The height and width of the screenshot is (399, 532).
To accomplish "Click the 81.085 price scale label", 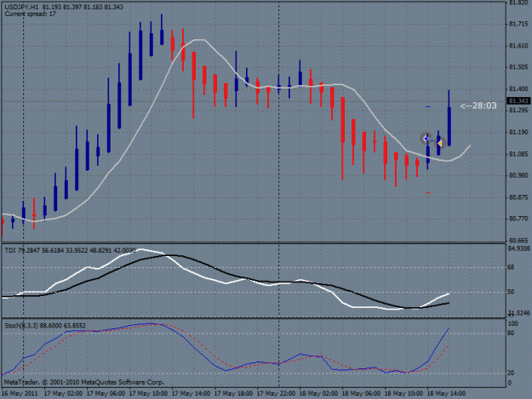I will [x=518, y=154].
